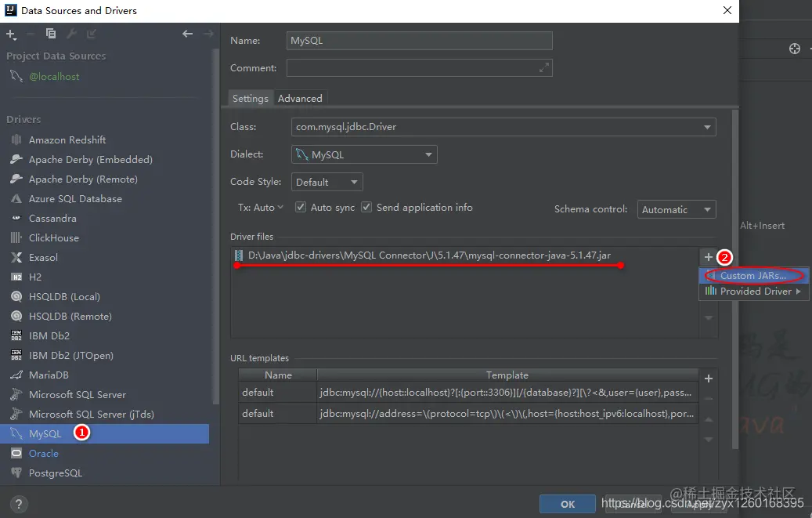The height and width of the screenshot is (518, 812).
Task: Open the @localhost data source
Action: [x=54, y=77]
